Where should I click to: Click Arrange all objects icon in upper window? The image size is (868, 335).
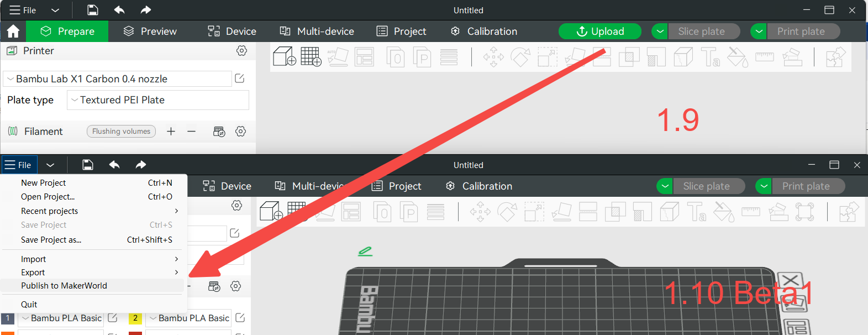click(x=364, y=57)
